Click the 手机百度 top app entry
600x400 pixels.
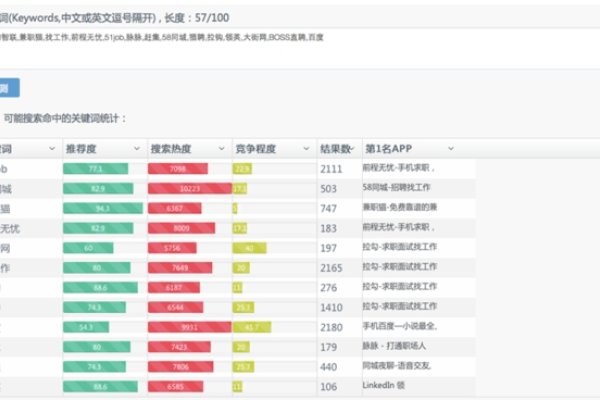[x=400, y=326]
